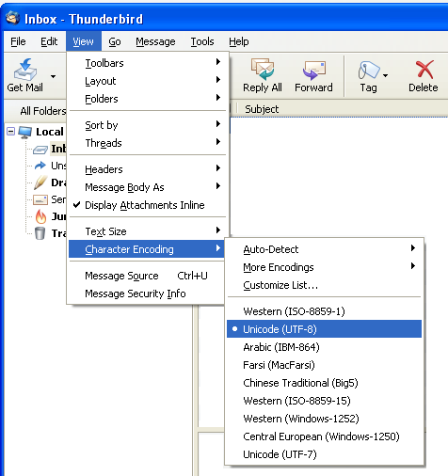Select Central European (Windows-1250) encoding
The width and height of the screenshot is (448, 476).
tap(325, 436)
